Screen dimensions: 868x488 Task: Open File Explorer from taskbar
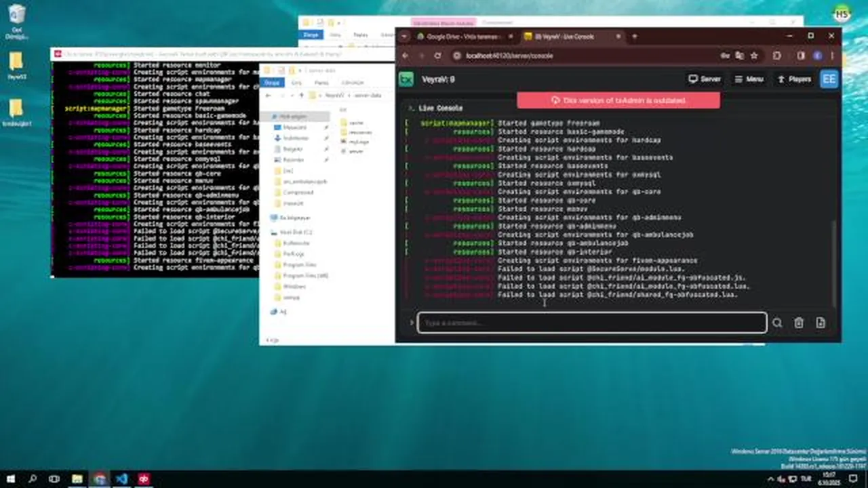point(77,479)
